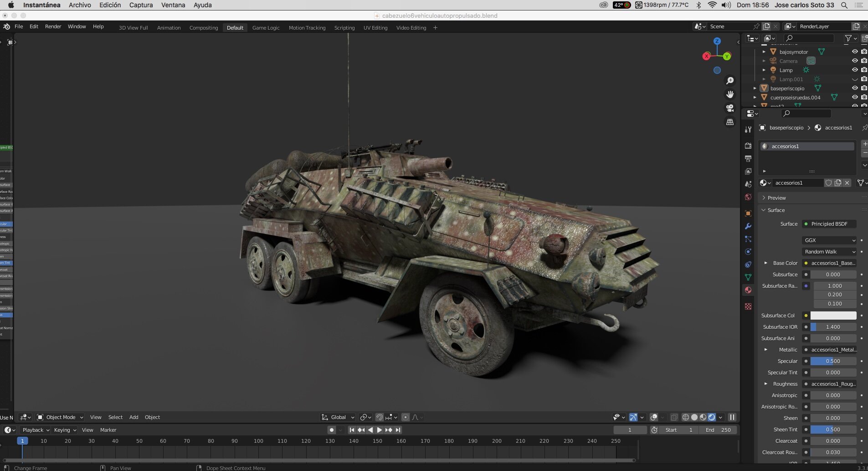
Task: Switch to the UV Editing workspace tab
Action: point(375,28)
